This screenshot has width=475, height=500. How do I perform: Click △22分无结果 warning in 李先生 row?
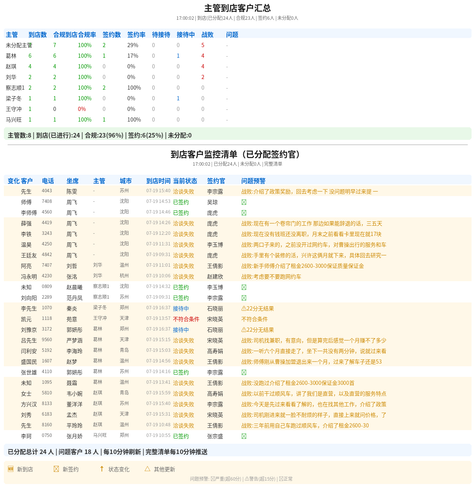[258, 308]
